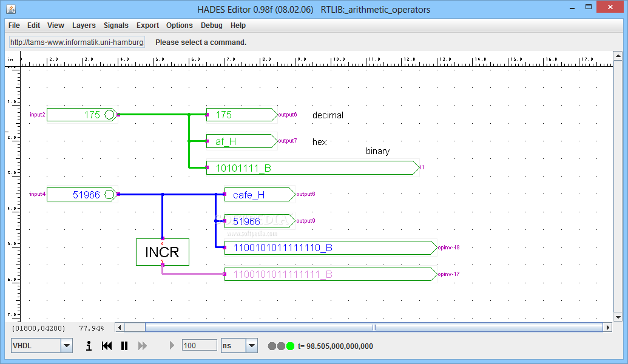
Task: Select output9 display showing 51966
Action: click(x=260, y=221)
